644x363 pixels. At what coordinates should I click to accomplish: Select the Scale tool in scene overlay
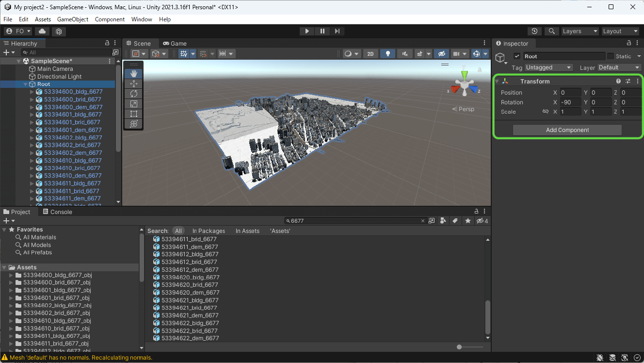pyautogui.click(x=134, y=104)
